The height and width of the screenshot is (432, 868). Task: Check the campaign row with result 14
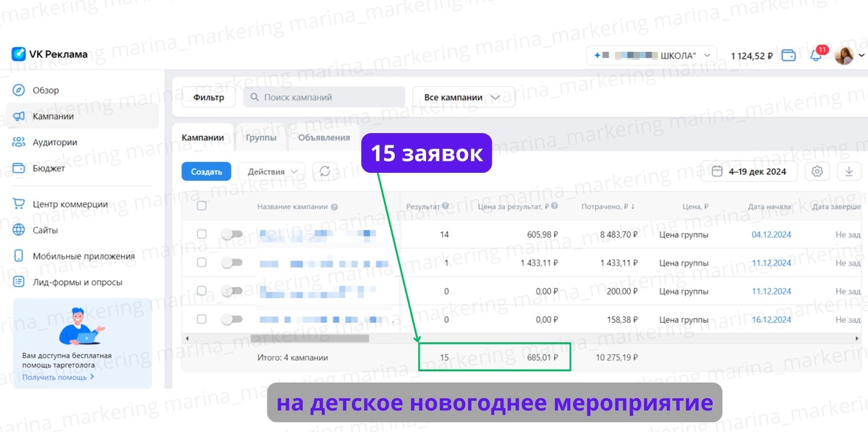[202, 234]
